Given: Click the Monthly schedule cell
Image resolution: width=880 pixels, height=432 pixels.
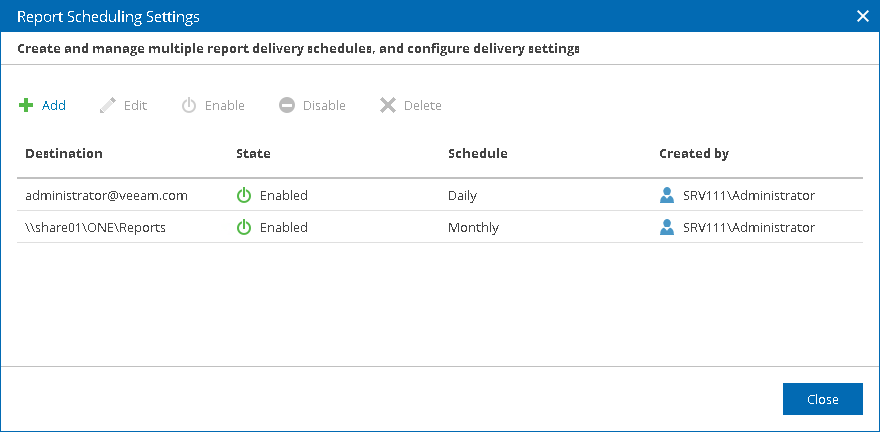Looking at the screenshot, I should pyautogui.click(x=473, y=227).
